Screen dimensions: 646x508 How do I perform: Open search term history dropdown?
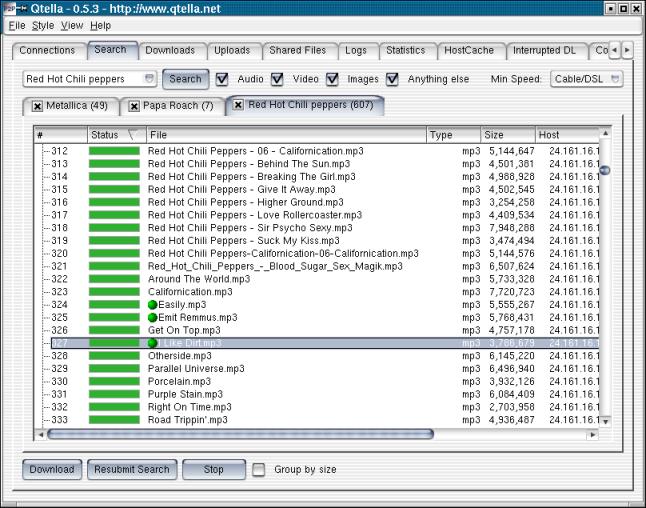(x=149, y=78)
